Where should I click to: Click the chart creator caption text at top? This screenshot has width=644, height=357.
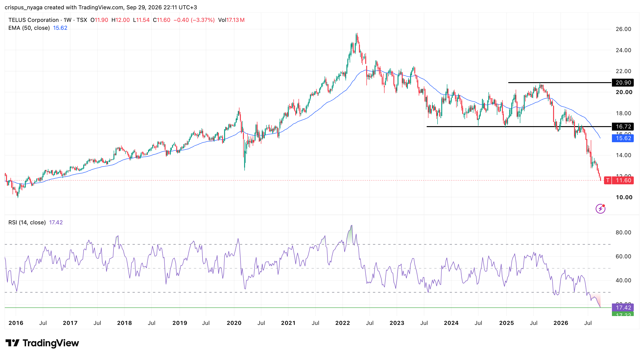coord(101,7)
